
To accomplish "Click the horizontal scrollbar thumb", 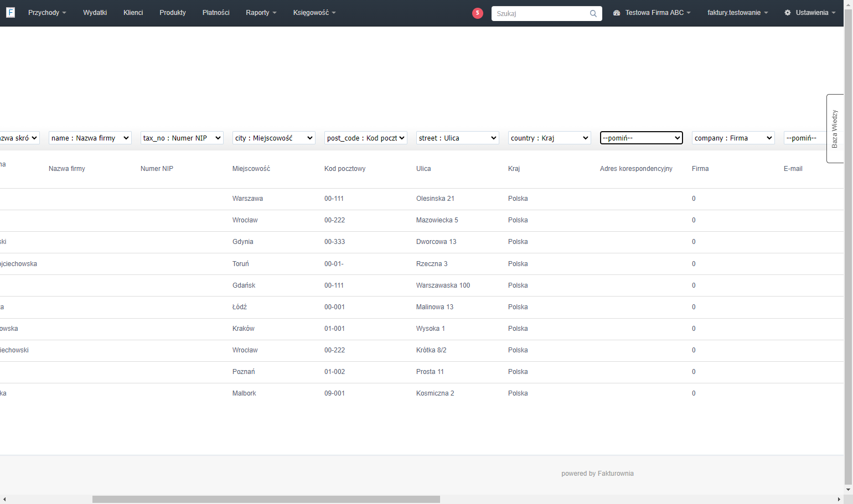I will [x=266, y=499].
